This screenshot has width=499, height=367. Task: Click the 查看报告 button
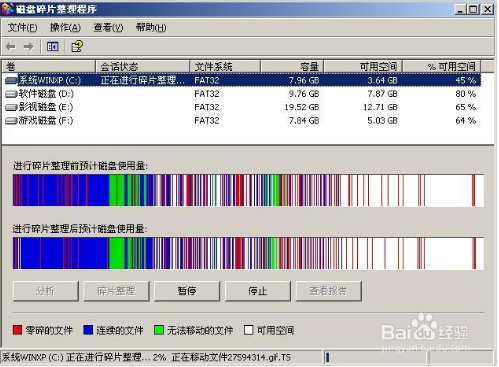328,291
